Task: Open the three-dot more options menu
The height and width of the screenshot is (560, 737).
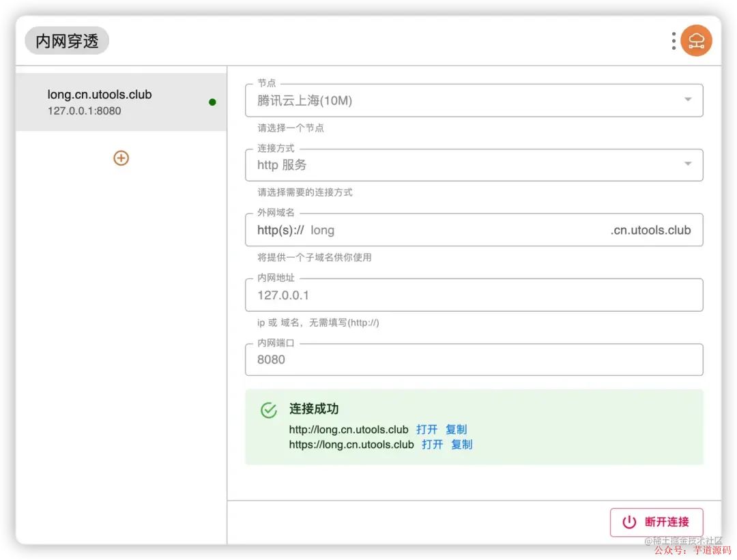Action: click(x=674, y=41)
